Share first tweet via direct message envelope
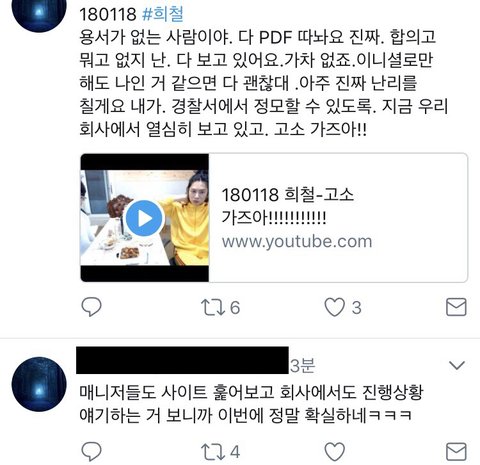Screen dimensions: 480x465 pos(456,307)
